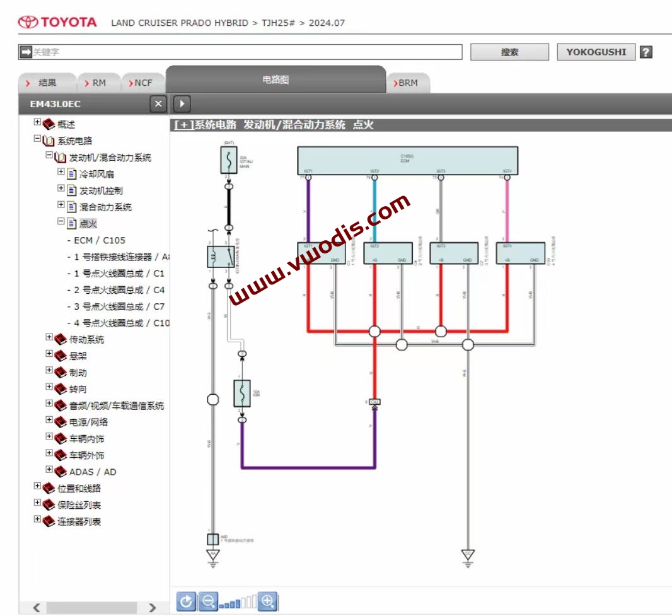Set the zoom level slider to a higher bar
Screen dimensions: 672x616
pyautogui.click(x=249, y=601)
